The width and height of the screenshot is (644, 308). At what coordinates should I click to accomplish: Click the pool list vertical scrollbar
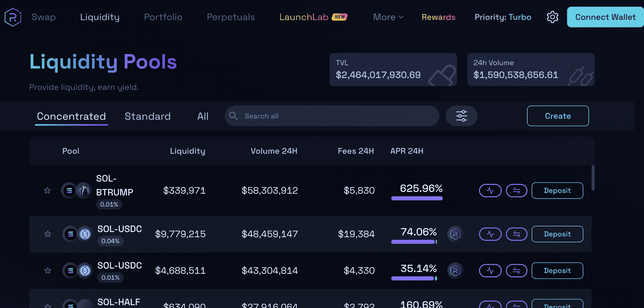[593, 178]
